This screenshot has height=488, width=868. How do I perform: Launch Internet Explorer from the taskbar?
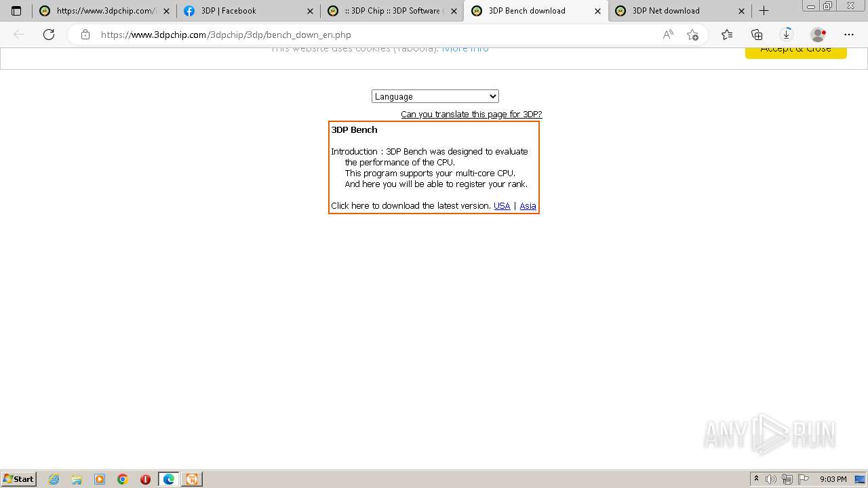click(54, 479)
